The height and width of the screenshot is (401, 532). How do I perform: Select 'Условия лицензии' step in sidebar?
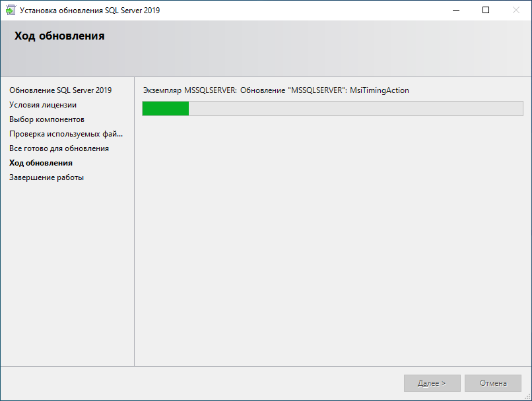coord(43,105)
